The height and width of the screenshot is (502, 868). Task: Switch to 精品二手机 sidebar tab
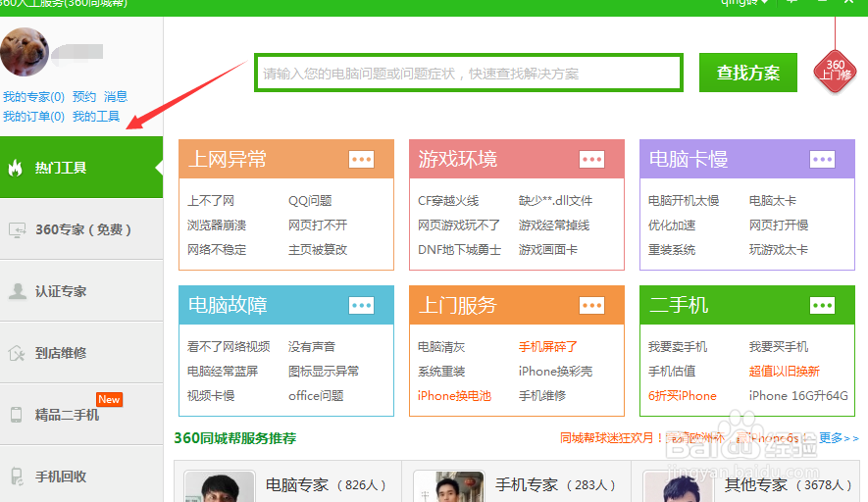[x=81, y=415]
